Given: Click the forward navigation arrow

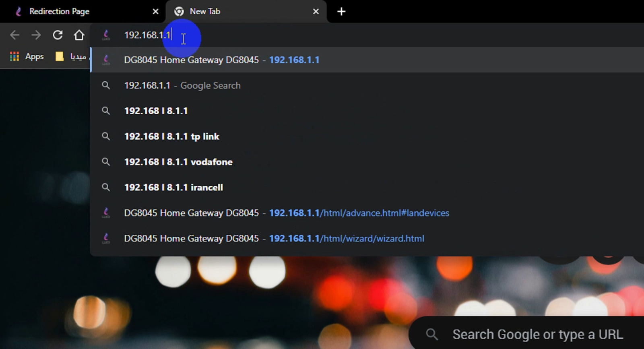Looking at the screenshot, I should tap(36, 35).
